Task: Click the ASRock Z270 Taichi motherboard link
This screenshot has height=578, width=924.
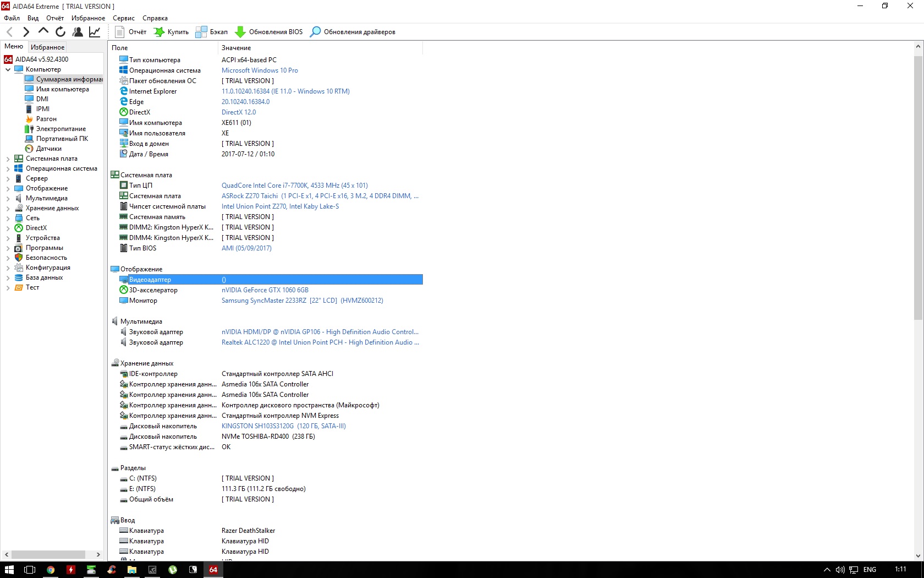Action: click(x=320, y=196)
